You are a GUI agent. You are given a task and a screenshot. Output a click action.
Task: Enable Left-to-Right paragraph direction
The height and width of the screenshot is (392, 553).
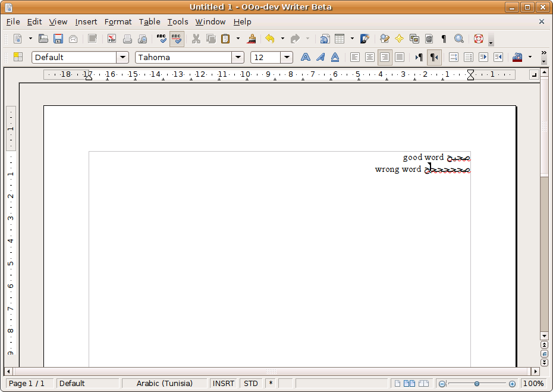[419, 57]
